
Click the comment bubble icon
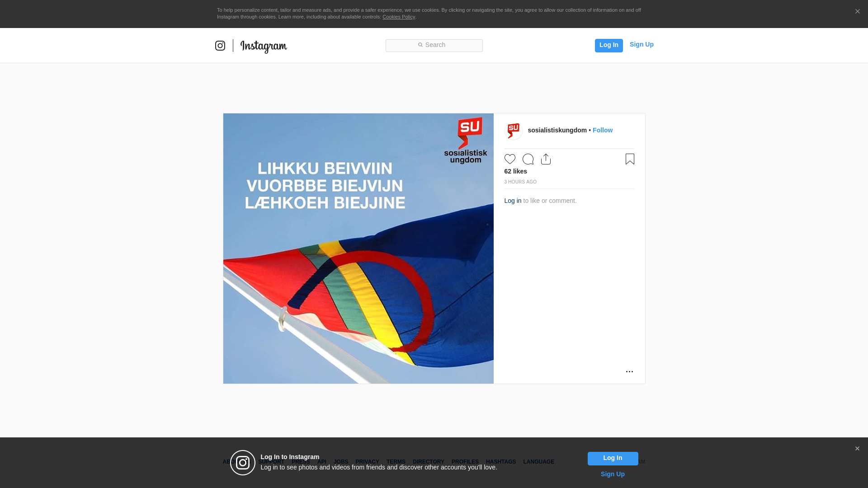click(x=528, y=159)
